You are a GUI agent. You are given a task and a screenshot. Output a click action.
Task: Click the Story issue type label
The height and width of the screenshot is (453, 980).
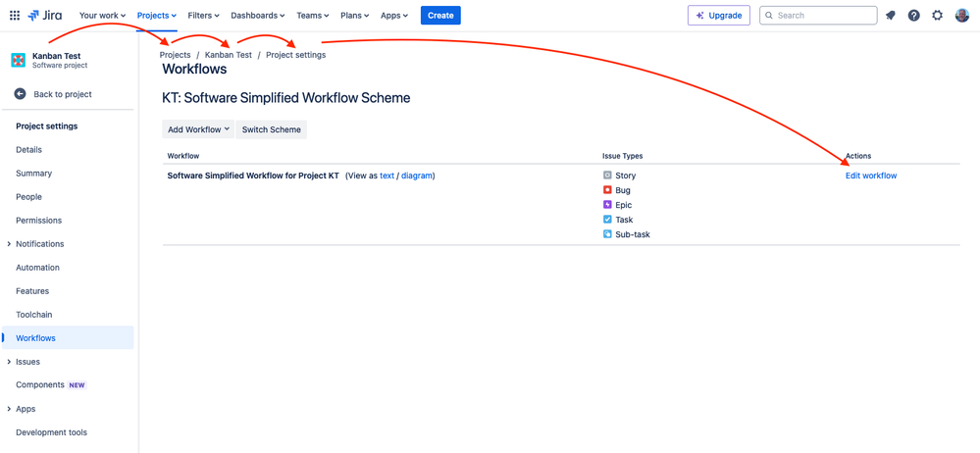coord(626,176)
